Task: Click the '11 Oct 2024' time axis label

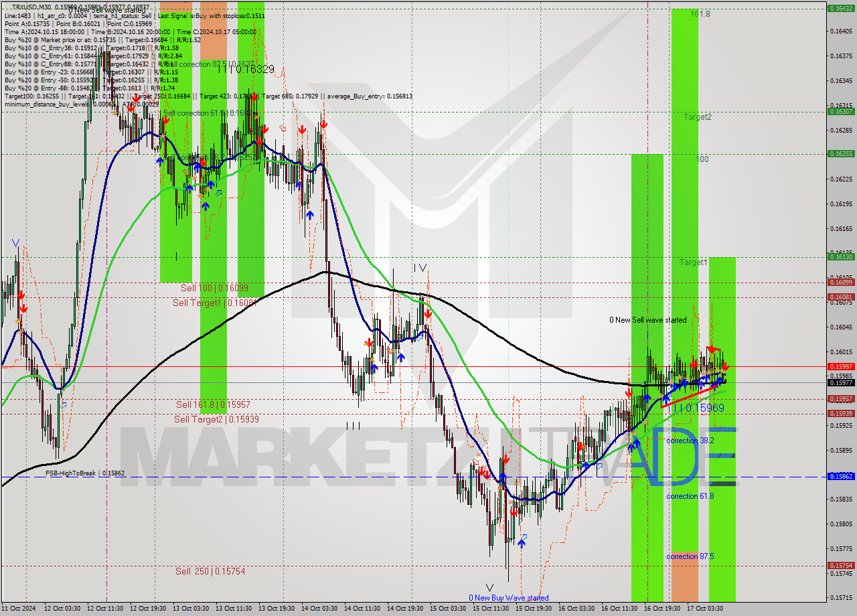Action: coord(19,609)
